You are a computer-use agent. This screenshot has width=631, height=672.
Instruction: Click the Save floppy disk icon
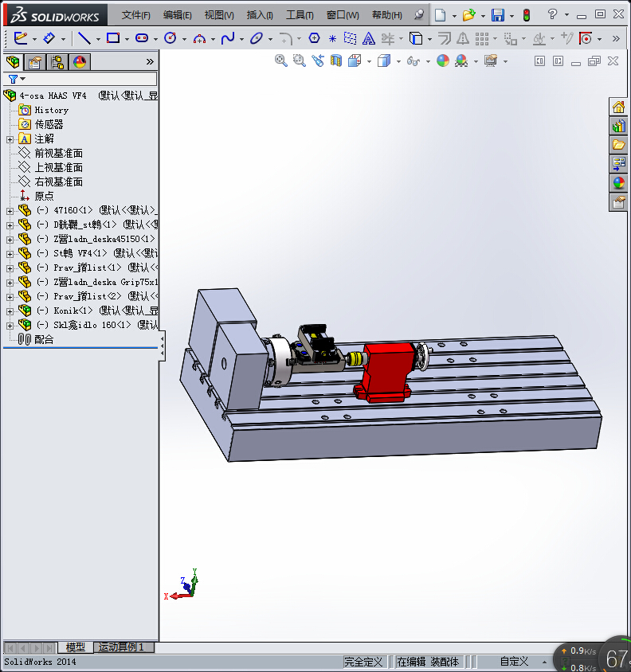(x=498, y=15)
